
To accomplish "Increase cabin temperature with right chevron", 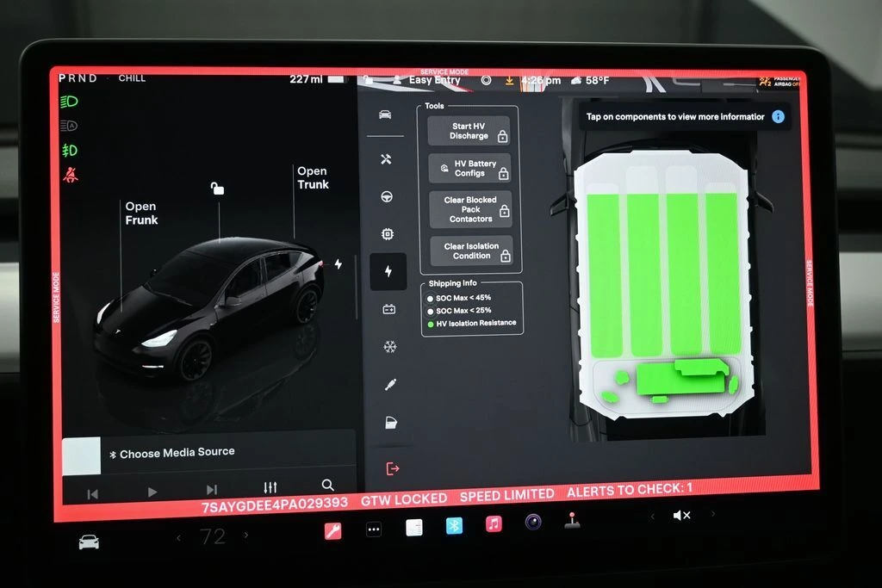I will coord(246,535).
